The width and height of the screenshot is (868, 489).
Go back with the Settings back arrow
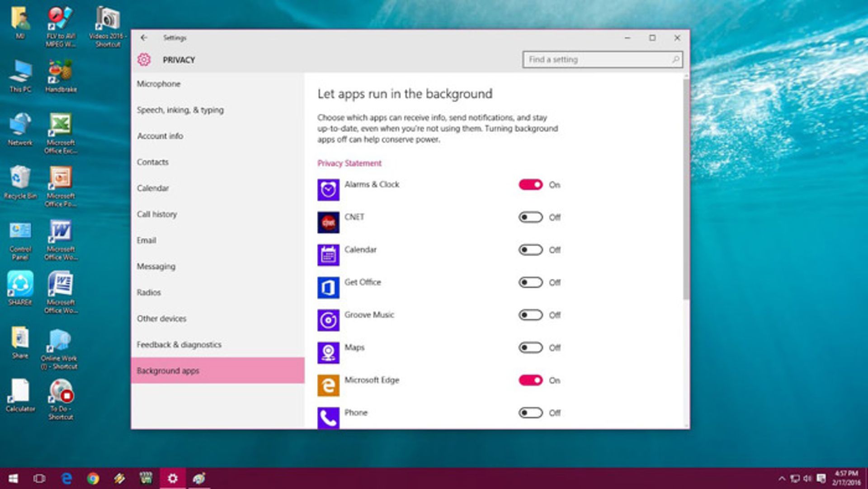coord(144,38)
